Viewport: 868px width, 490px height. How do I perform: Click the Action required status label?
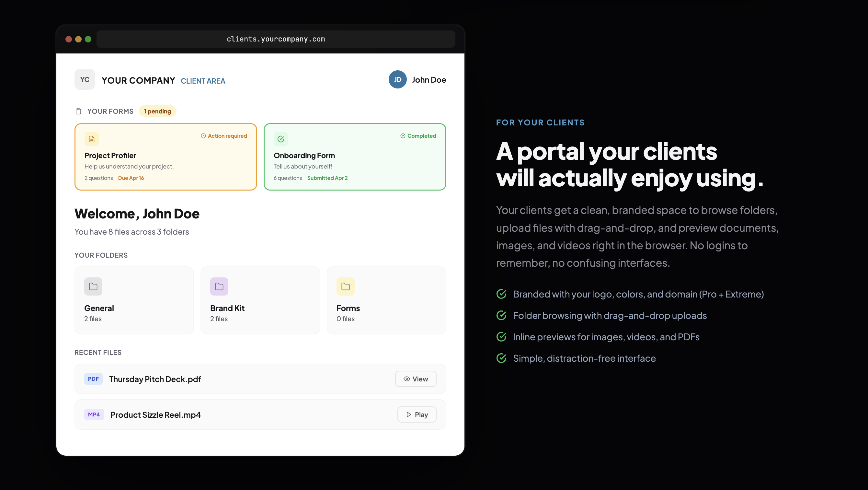point(224,136)
